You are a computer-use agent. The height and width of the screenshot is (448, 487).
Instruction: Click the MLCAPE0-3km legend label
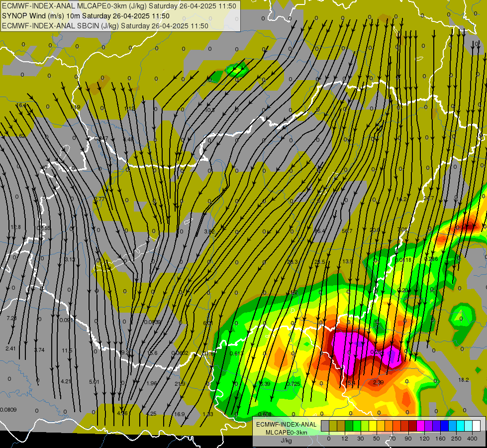[286, 433]
